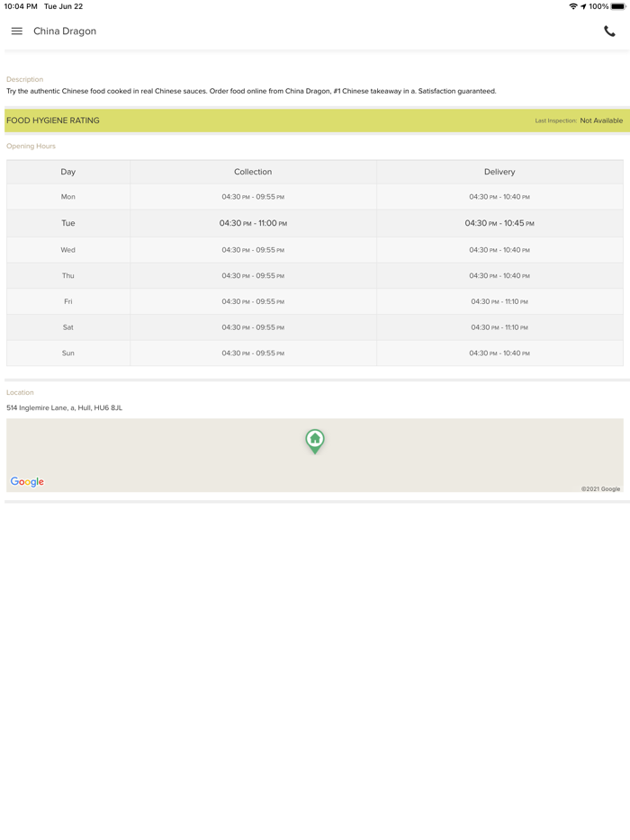The height and width of the screenshot is (840, 630).
Task: Tap the battery indicator in status bar
Action: click(x=618, y=6)
